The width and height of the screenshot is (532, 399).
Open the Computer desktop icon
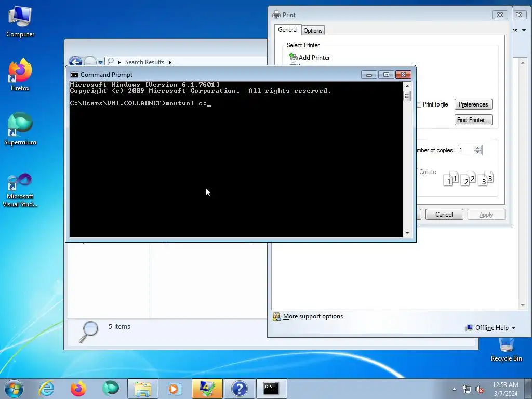click(x=20, y=22)
